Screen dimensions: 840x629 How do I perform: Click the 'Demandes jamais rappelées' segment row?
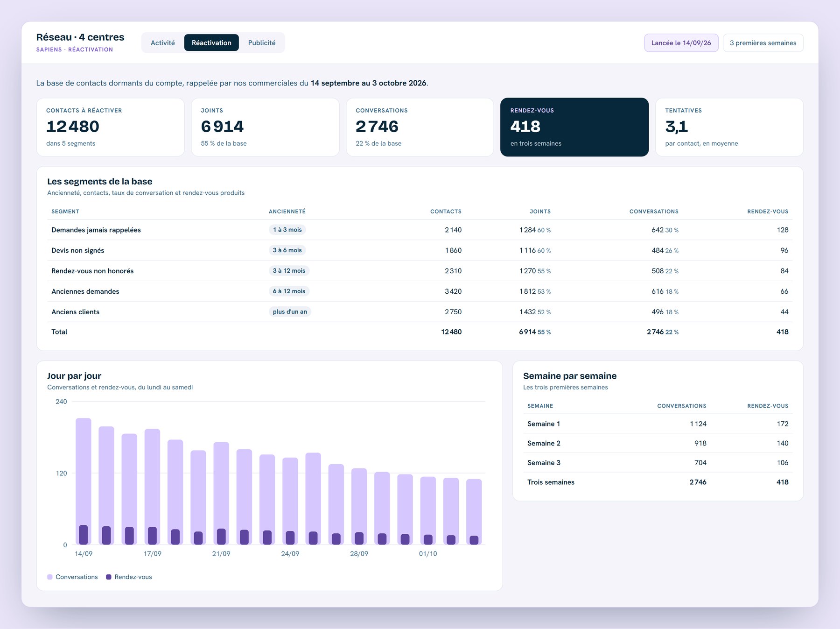(x=420, y=230)
